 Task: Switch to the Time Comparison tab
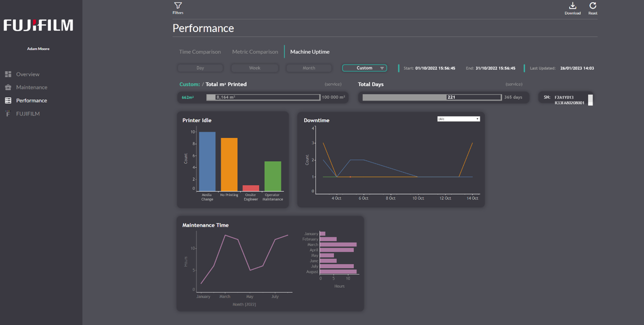coord(200,52)
